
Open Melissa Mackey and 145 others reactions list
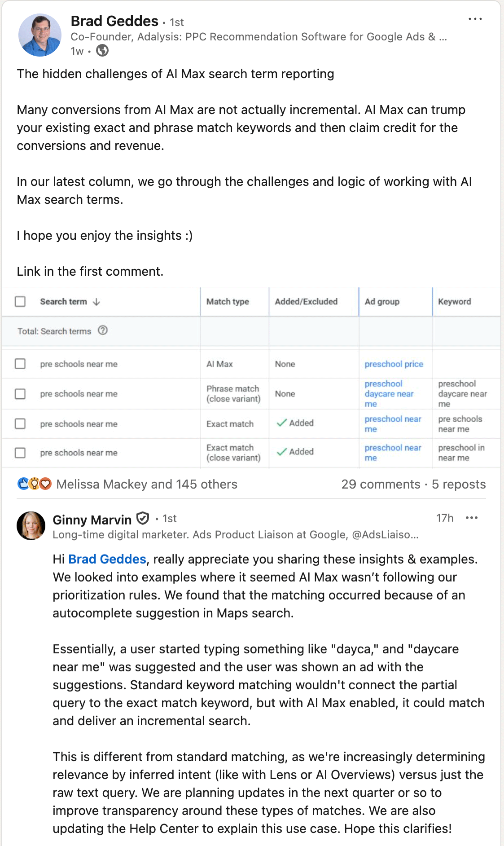[x=147, y=484]
